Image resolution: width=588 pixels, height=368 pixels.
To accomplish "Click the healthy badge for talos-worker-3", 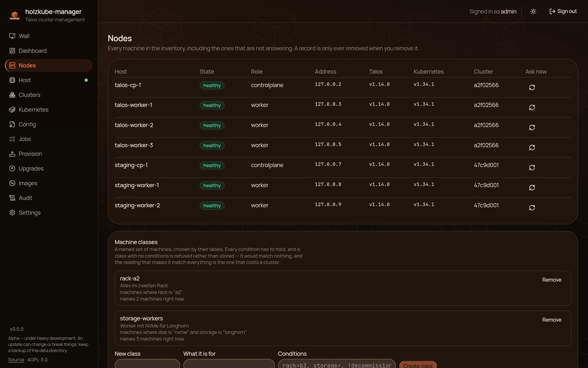I will point(212,145).
